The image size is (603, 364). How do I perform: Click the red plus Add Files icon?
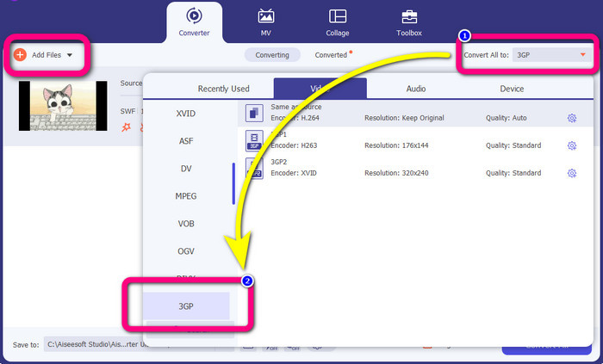tap(20, 54)
